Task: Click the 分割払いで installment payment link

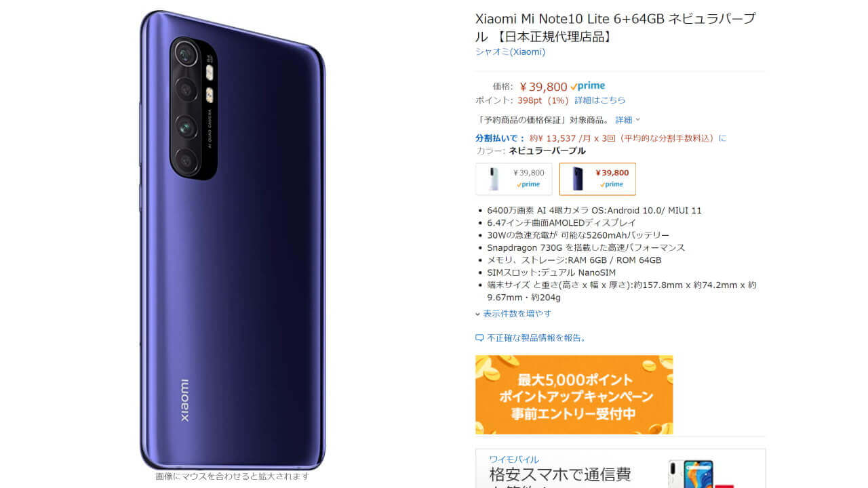Action: pyautogui.click(x=500, y=138)
